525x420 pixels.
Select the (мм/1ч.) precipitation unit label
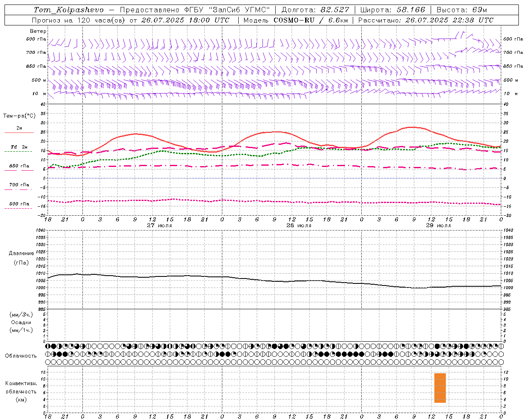(21, 330)
